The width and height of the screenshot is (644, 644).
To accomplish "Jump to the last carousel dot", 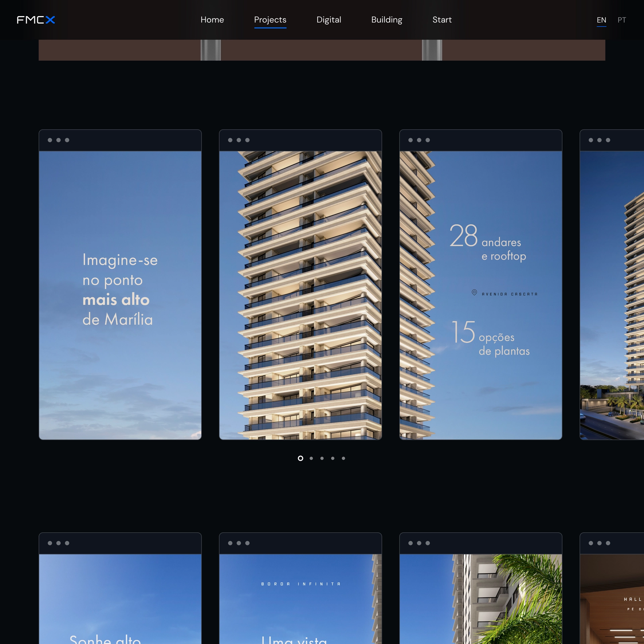I will click(x=343, y=458).
